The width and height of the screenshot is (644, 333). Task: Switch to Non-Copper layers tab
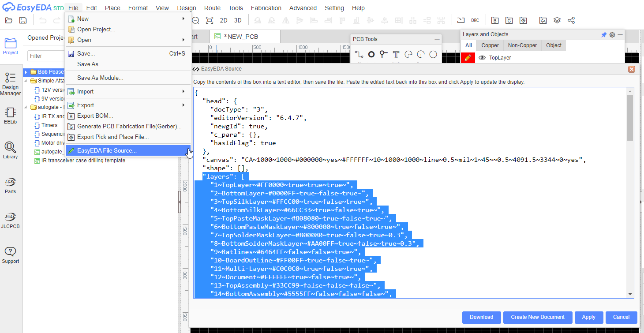pos(522,45)
